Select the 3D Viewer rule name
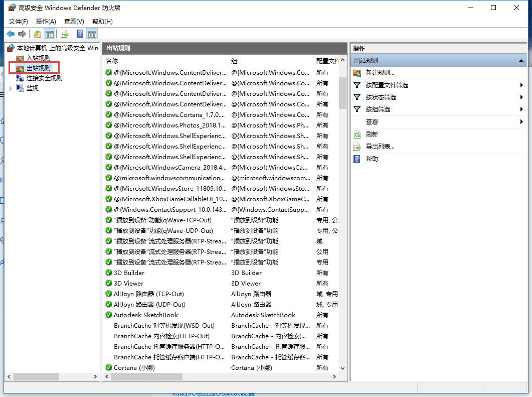The height and width of the screenshot is (397, 532). pyautogui.click(x=128, y=283)
